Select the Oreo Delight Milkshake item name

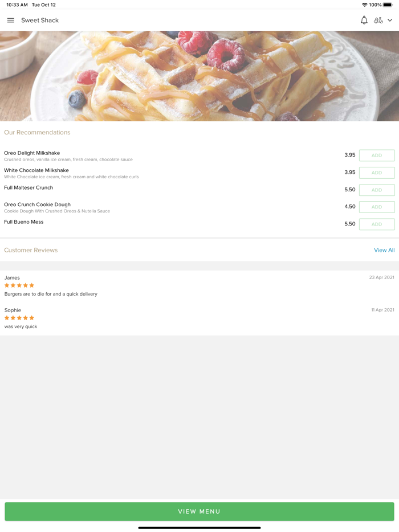point(32,153)
